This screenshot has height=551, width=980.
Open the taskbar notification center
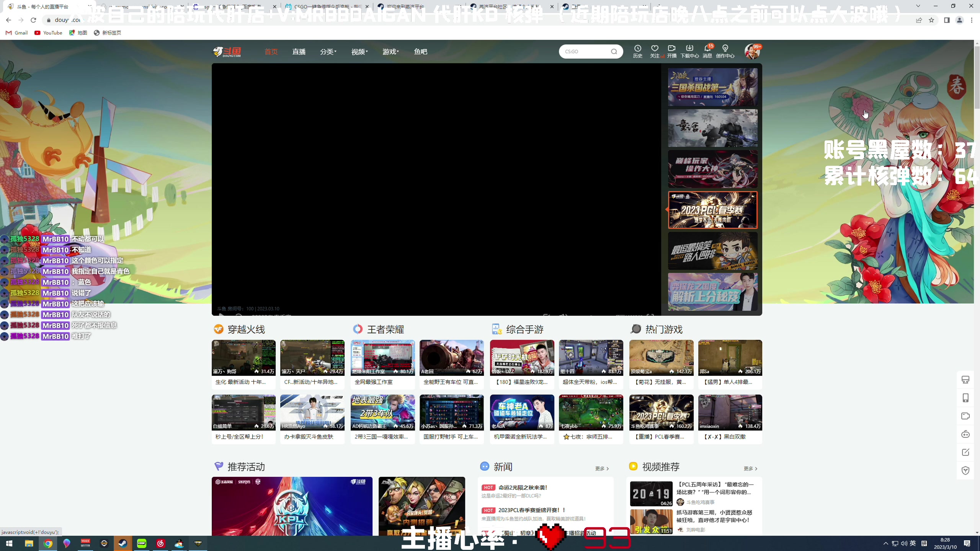point(967,543)
